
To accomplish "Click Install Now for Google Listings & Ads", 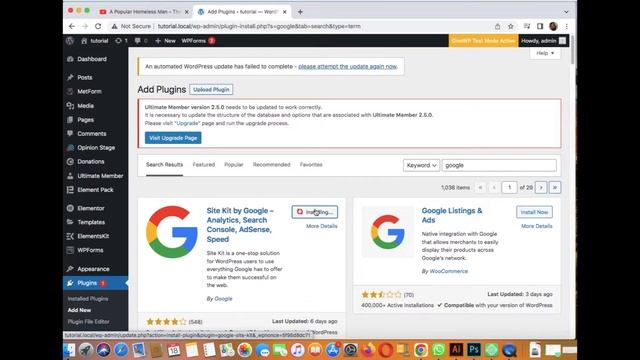I will click(x=534, y=212).
